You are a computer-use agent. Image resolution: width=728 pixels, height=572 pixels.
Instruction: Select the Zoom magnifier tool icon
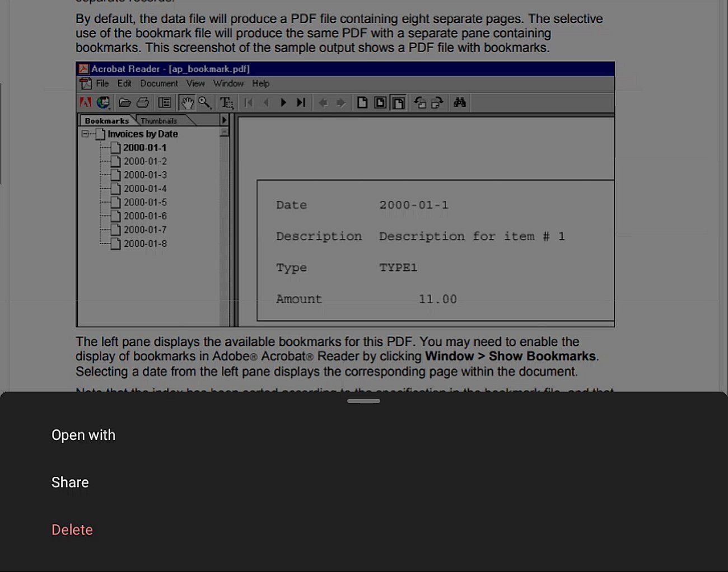pos(204,102)
